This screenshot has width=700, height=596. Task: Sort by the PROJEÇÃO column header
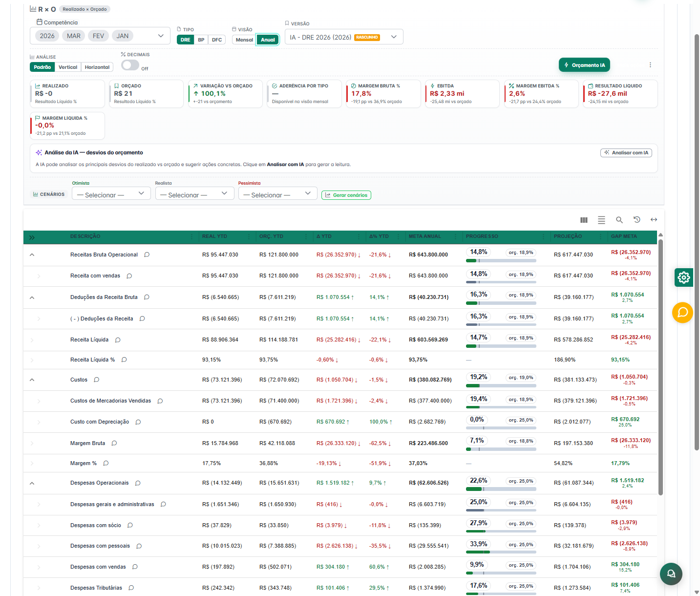click(x=568, y=236)
